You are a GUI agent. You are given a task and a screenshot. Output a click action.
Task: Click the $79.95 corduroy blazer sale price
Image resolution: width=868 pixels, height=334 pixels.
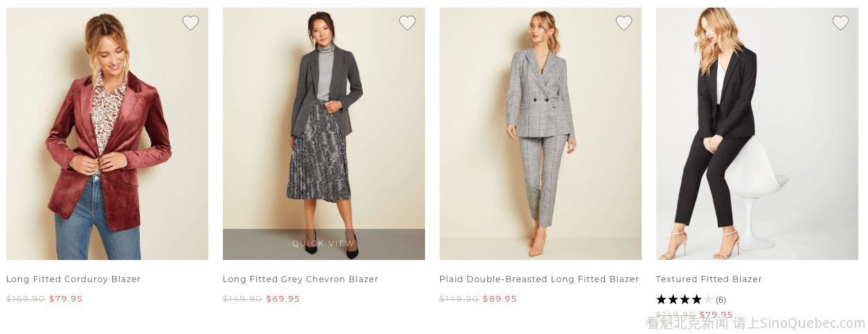tap(66, 299)
